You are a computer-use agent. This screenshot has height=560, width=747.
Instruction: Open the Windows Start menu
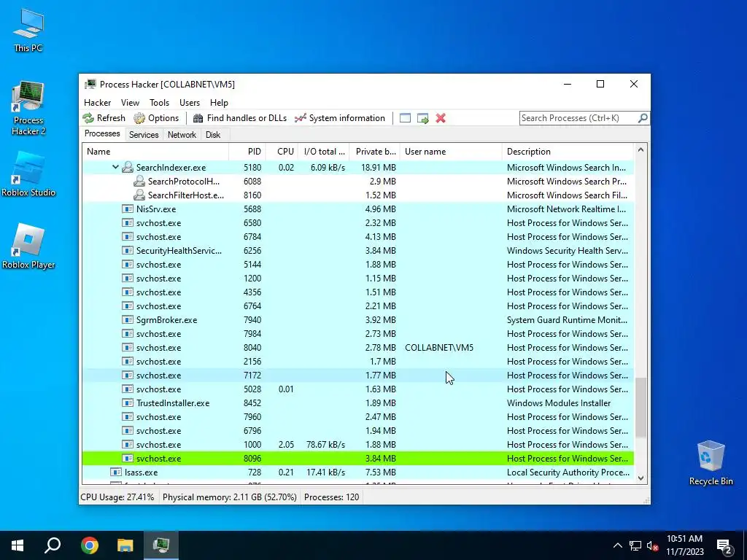click(x=18, y=545)
